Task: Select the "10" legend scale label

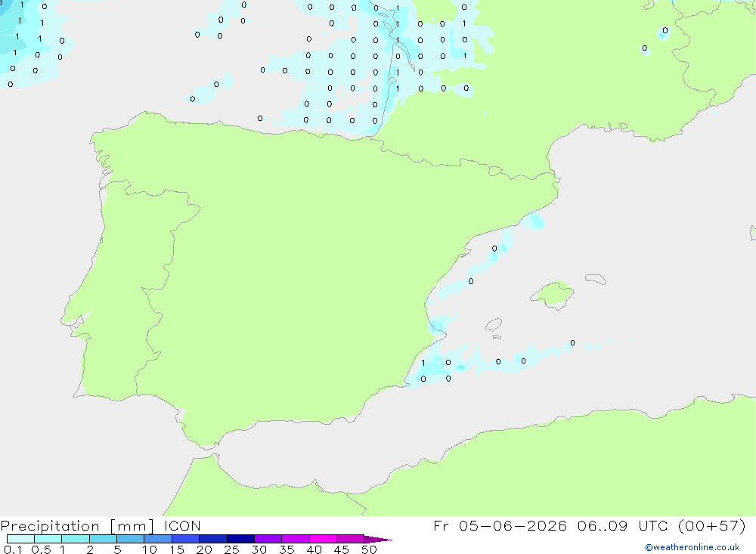Action: pyautogui.click(x=150, y=549)
